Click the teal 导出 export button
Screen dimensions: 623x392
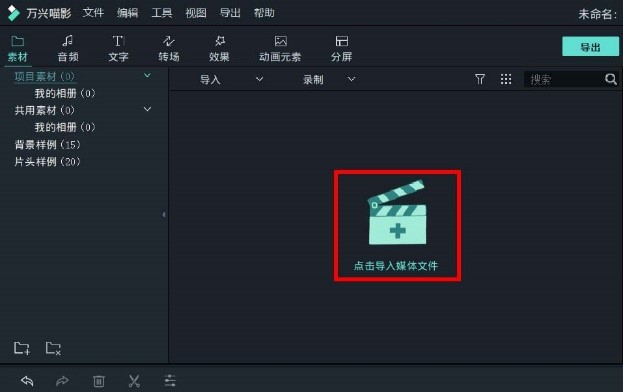tap(590, 47)
